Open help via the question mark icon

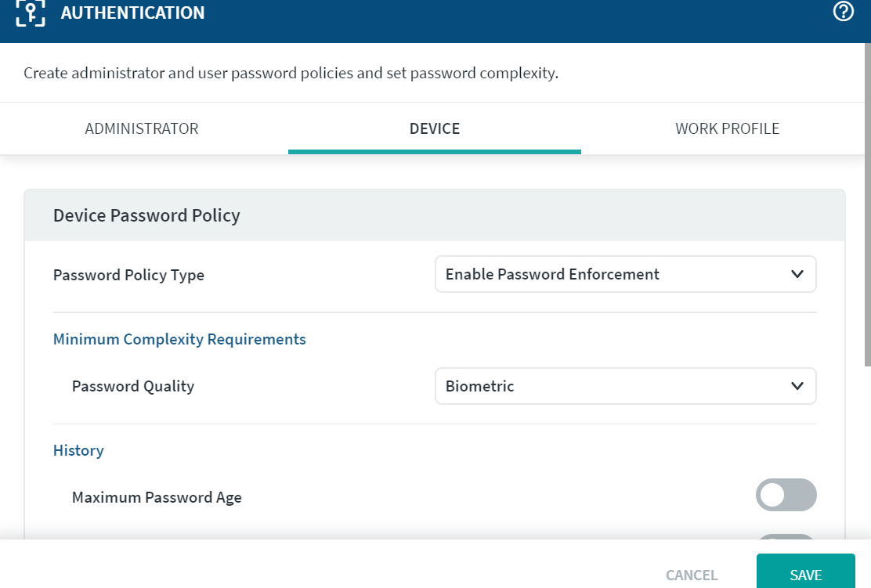click(x=843, y=12)
